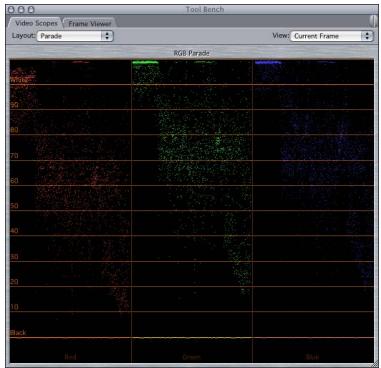Click the 10 scale label
Image resolution: width=381 pixels, height=368 pixels.
[x=14, y=307]
